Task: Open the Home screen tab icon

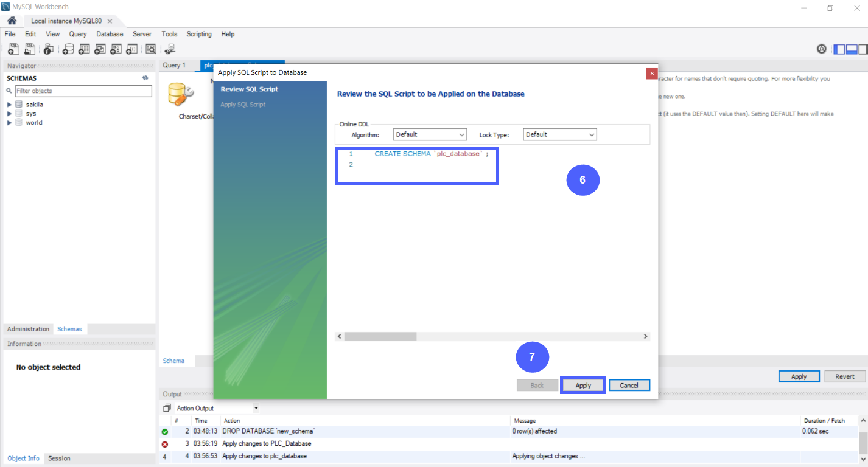Action: pos(12,21)
